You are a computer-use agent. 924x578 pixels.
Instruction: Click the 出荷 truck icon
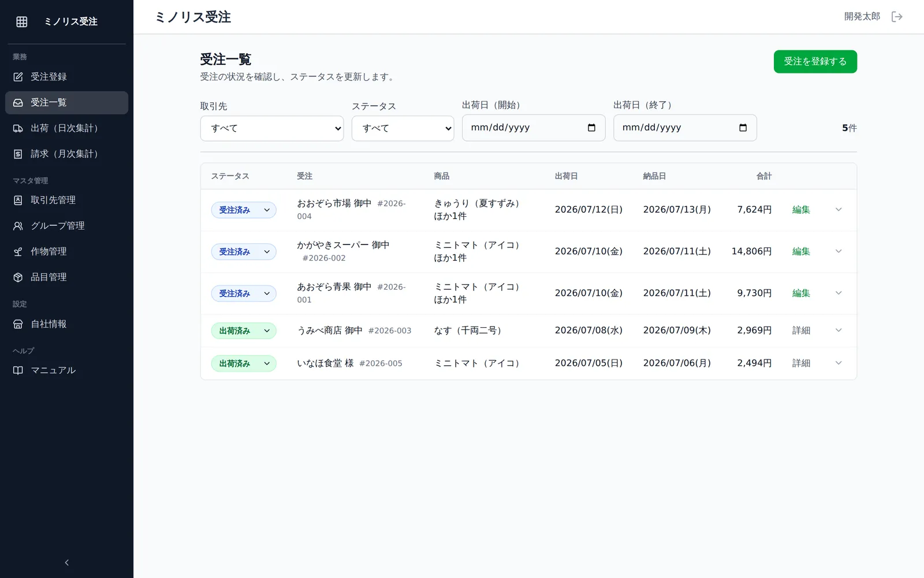pos(18,128)
